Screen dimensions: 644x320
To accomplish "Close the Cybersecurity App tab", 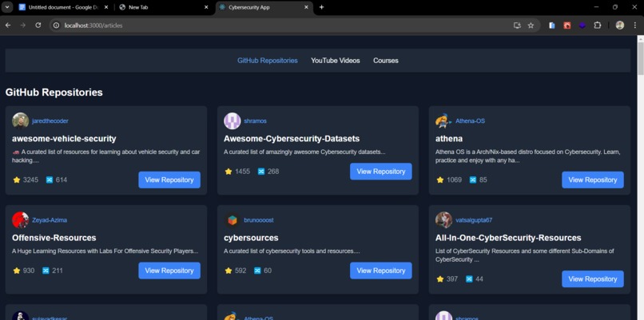I will point(306,7).
